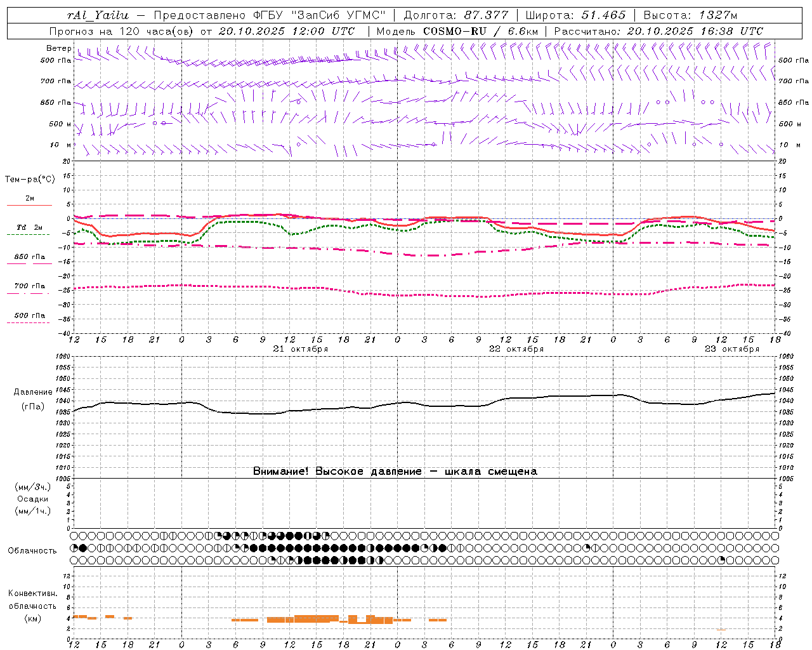Click the line sample under 850 гПа legend
The height and width of the screenshot is (650, 812).
[x=29, y=263]
